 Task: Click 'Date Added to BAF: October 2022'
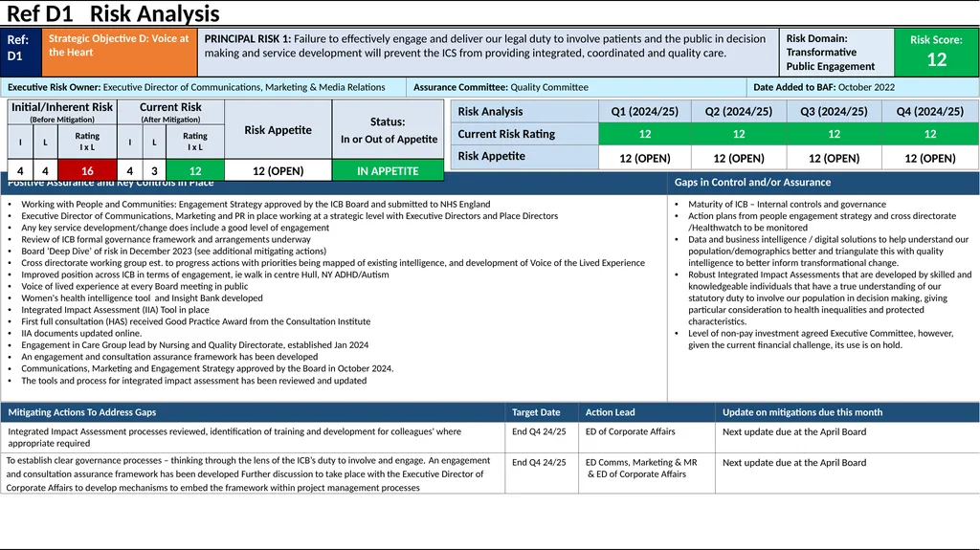[x=824, y=87]
